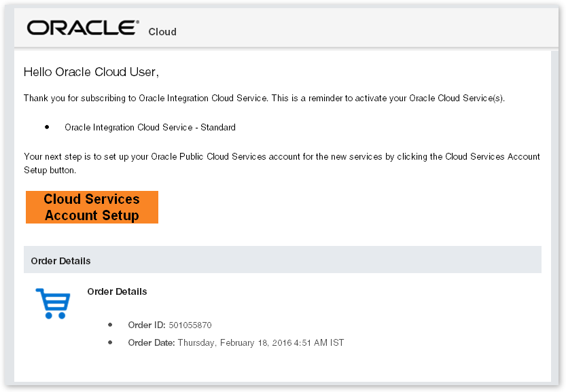Screen dimensions: 566x392
Task: Expand the Order Details gray bar
Action: [283, 260]
